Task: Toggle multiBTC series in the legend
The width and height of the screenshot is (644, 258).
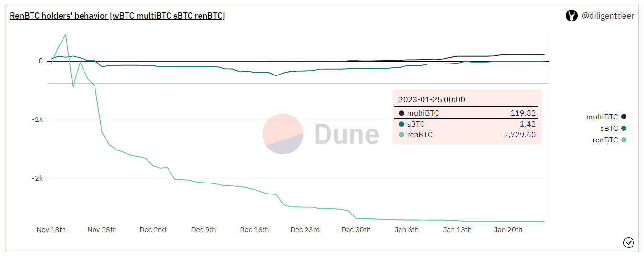Action: point(602,117)
